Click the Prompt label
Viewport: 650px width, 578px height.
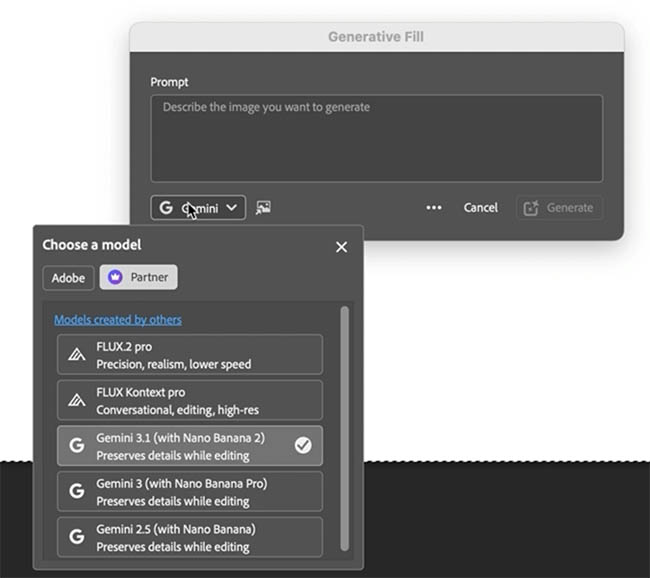[169, 82]
